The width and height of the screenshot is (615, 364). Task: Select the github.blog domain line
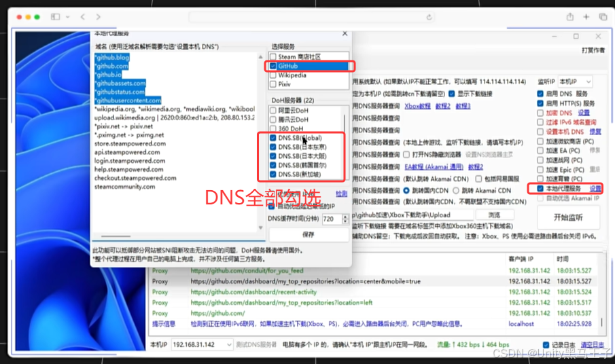[x=111, y=57]
